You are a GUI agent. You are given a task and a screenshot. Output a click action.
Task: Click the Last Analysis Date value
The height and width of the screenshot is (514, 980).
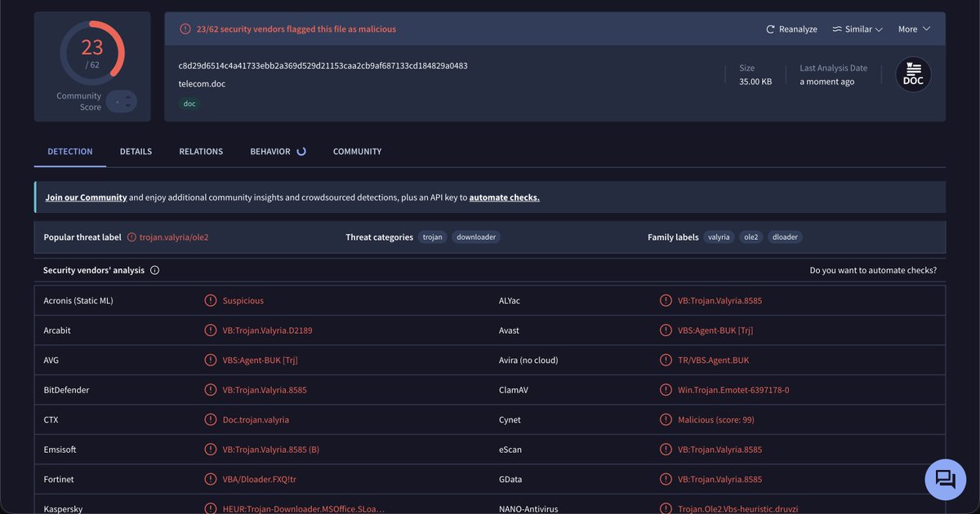[827, 82]
